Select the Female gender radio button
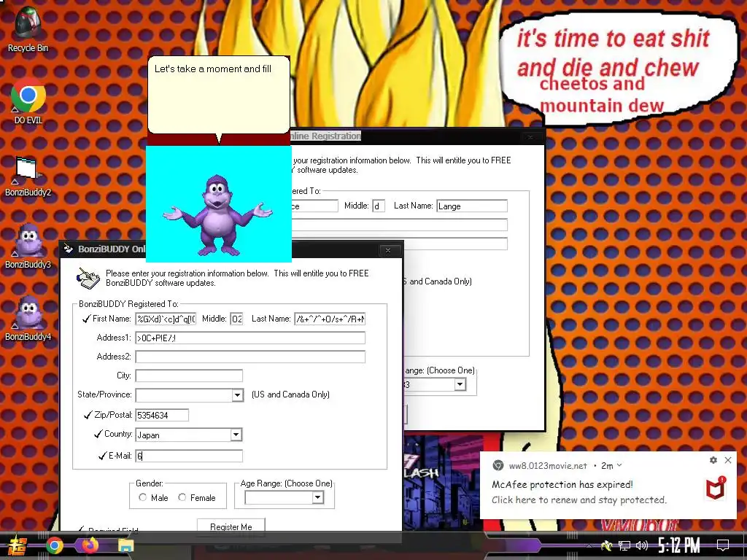 (182, 497)
